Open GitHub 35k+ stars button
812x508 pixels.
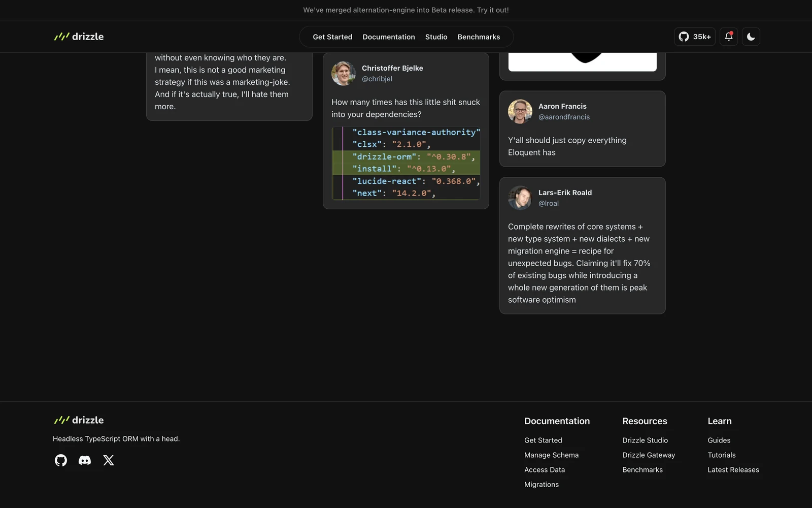tap(695, 37)
